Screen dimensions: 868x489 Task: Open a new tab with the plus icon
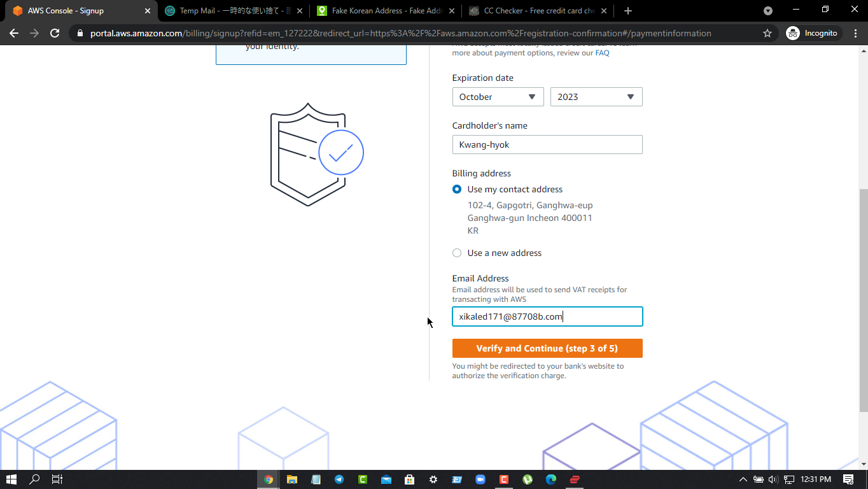628,11
